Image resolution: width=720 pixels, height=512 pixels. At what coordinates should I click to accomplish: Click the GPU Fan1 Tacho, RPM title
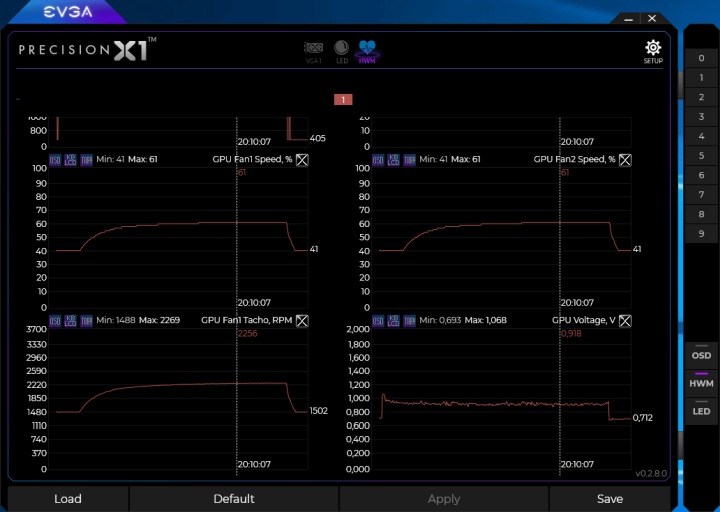coord(247,320)
